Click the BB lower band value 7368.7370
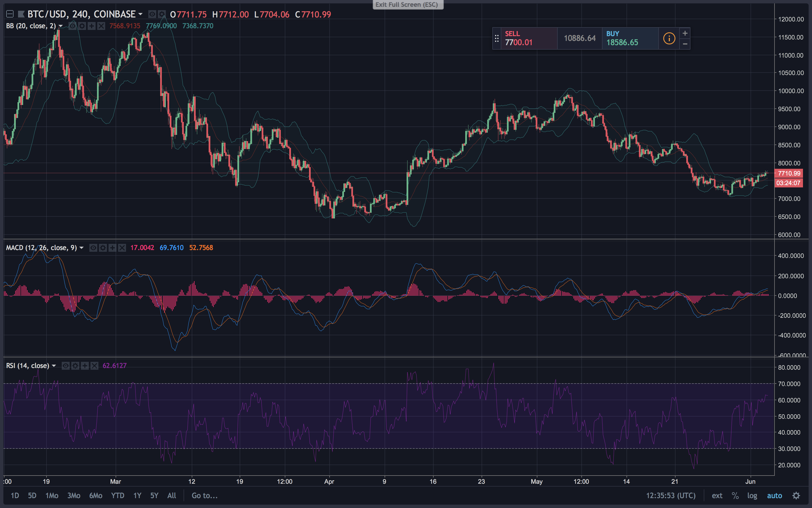 [198, 26]
